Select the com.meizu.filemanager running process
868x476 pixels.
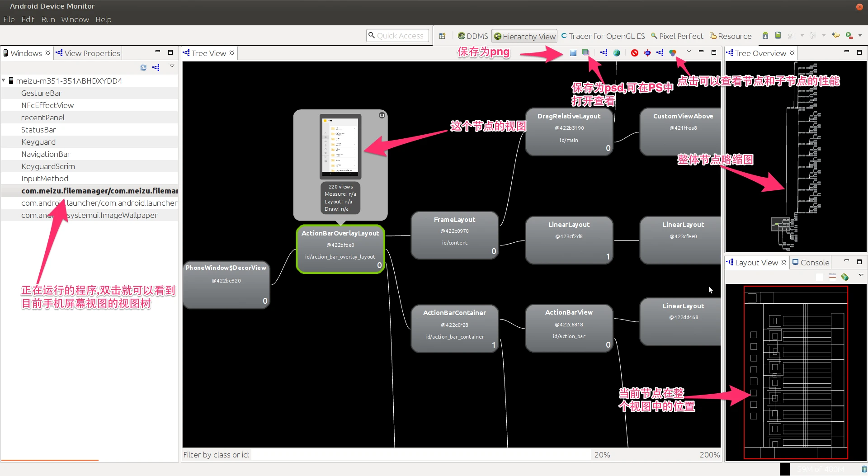99,190
